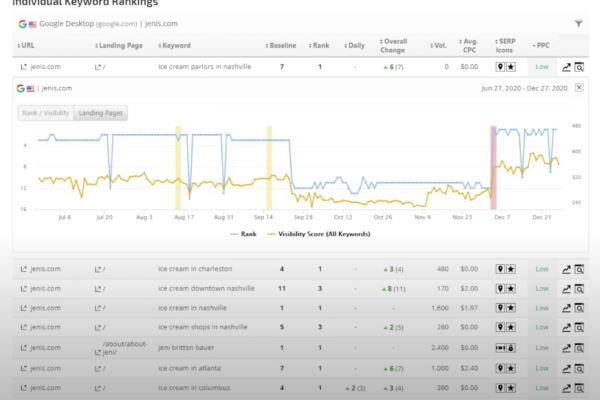600x400 pixels.
Task: Click yellow event marker near Sep 14
Action: point(269,167)
